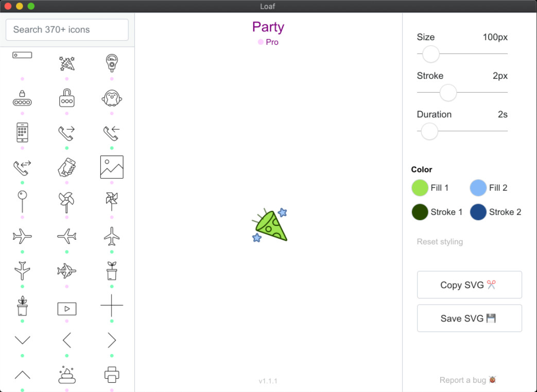Focus the Search 370+ icons field
Image resolution: width=537 pixels, height=392 pixels.
pyautogui.click(x=67, y=30)
